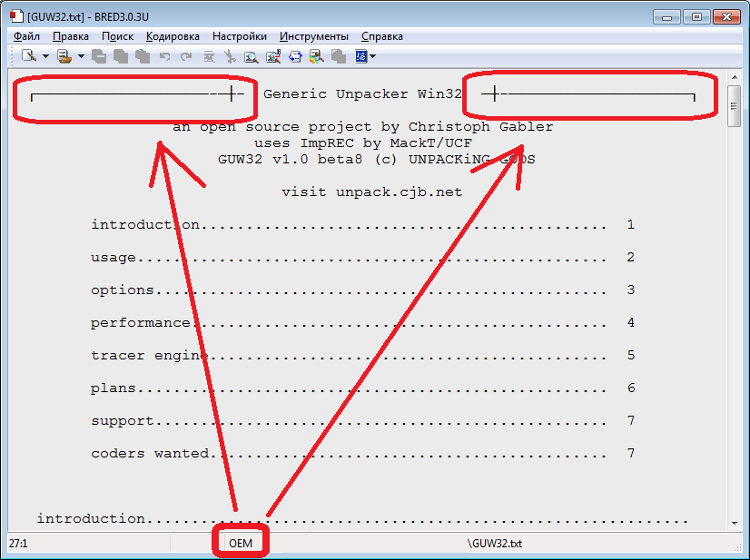Click the \GUW32.txt file path in status bar
The height and width of the screenshot is (560, 750).
point(495,544)
